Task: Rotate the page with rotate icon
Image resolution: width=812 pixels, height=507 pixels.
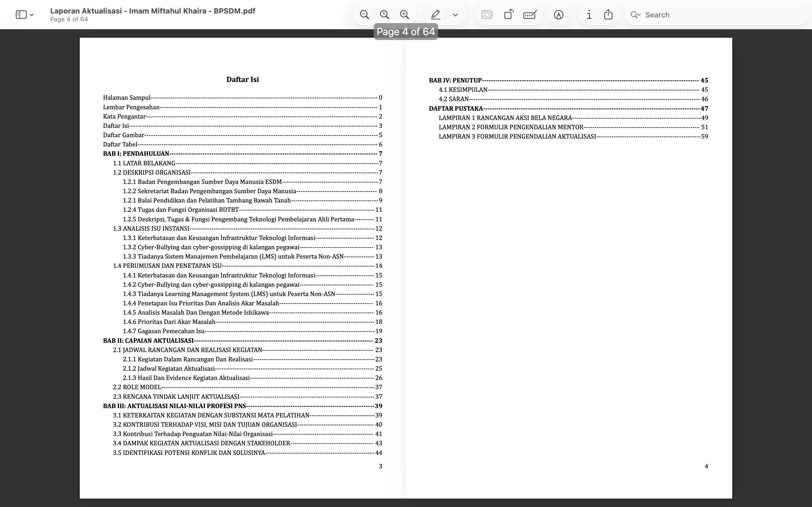Action: (509, 15)
